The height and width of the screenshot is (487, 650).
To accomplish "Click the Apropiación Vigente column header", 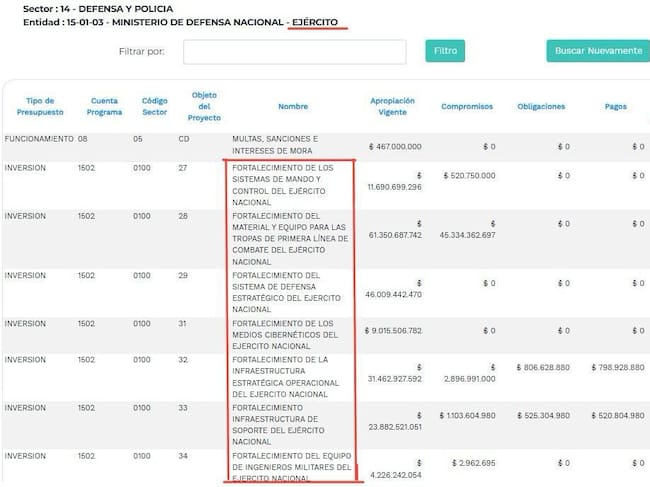I will click(x=392, y=106).
